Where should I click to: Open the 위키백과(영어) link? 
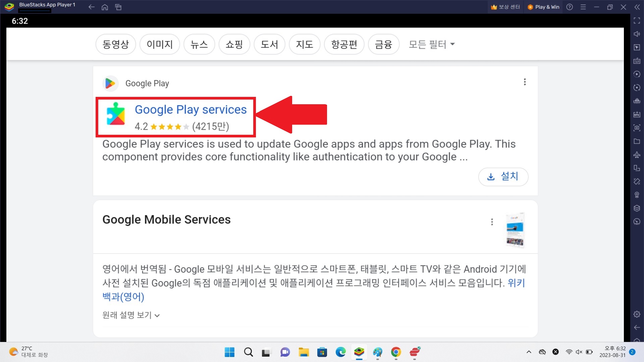click(516, 283)
